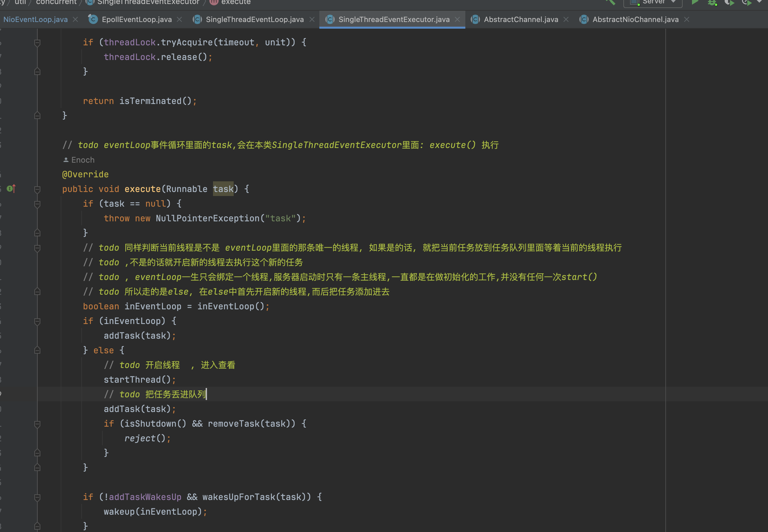Click the SingleThreadEventExecutor breadcrumb
The image size is (768, 532).
click(x=148, y=2)
